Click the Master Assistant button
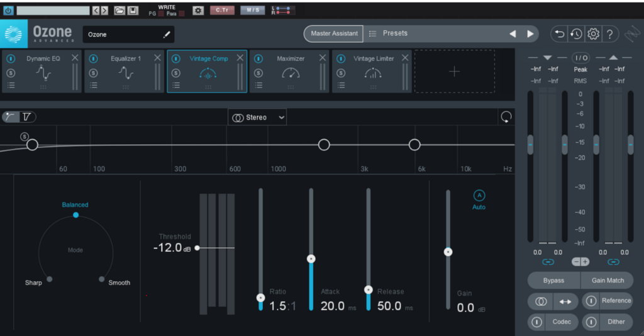The height and width of the screenshot is (336, 644). point(333,33)
